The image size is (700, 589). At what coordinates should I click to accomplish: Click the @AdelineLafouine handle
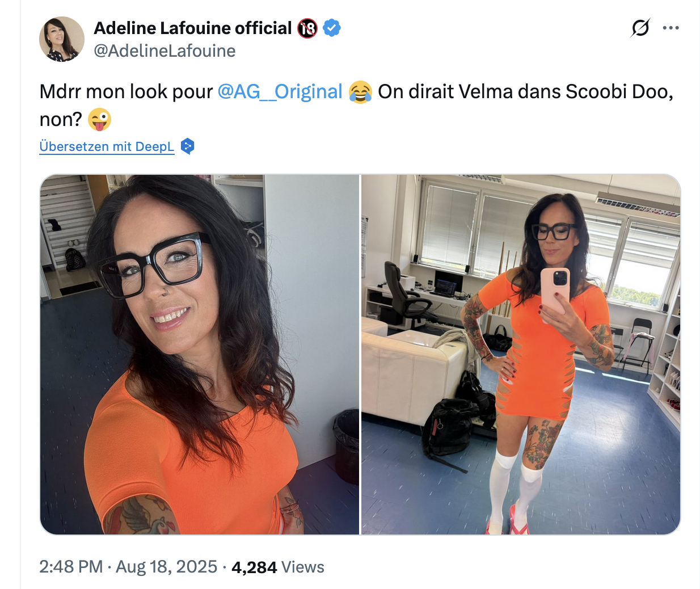coord(165,51)
